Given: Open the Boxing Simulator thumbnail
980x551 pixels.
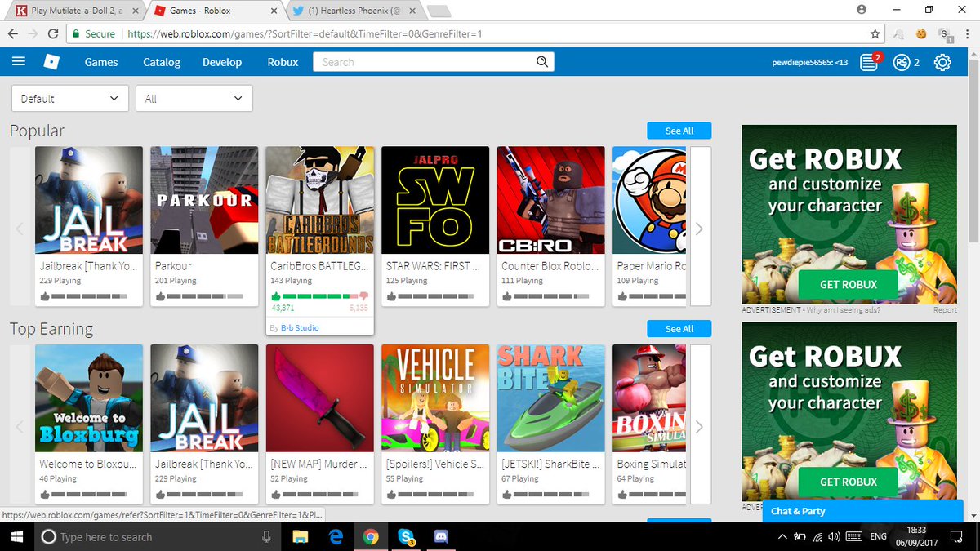Looking at the screenshot, I should tap(649, 398).
